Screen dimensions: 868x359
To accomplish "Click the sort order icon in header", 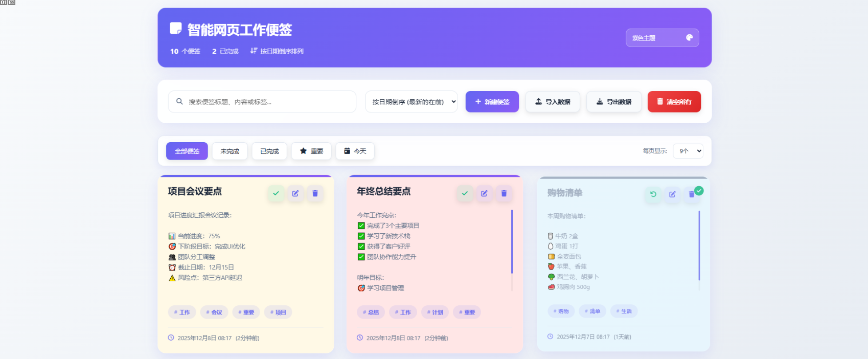I will (x=254, y=51).
